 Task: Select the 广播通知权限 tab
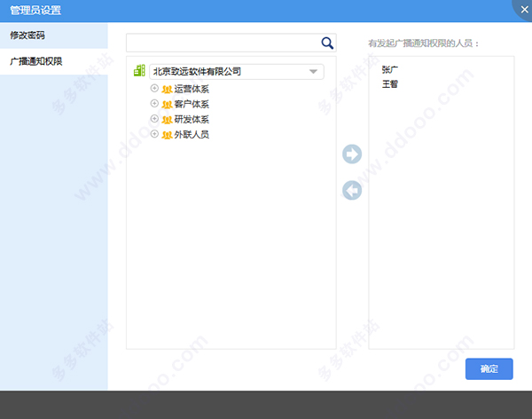[54, 61]
